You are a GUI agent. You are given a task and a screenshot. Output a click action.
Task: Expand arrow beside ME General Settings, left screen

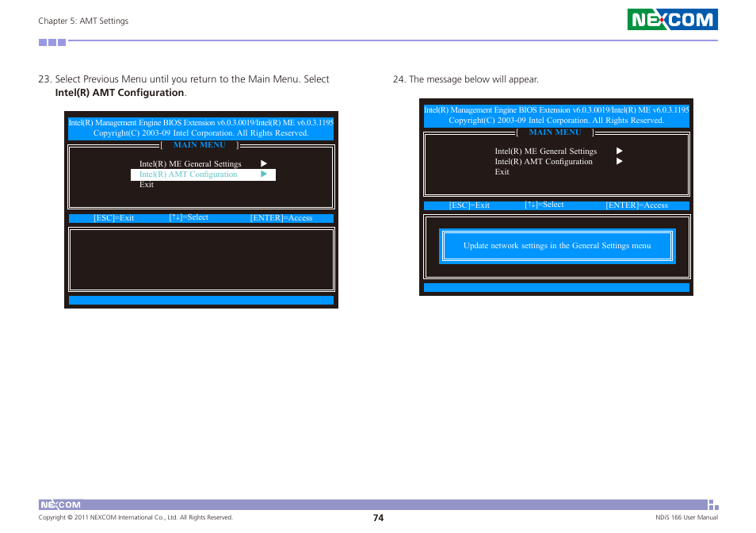[264, 163]
